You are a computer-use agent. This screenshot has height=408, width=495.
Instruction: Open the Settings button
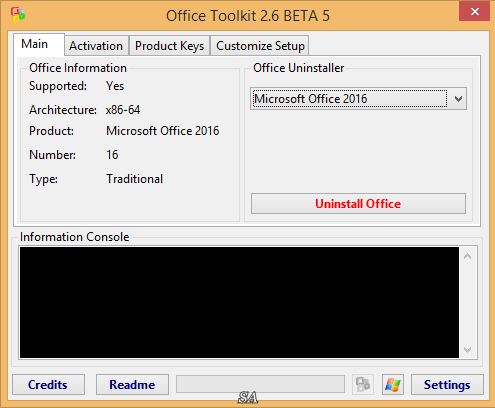pos(447,385)
